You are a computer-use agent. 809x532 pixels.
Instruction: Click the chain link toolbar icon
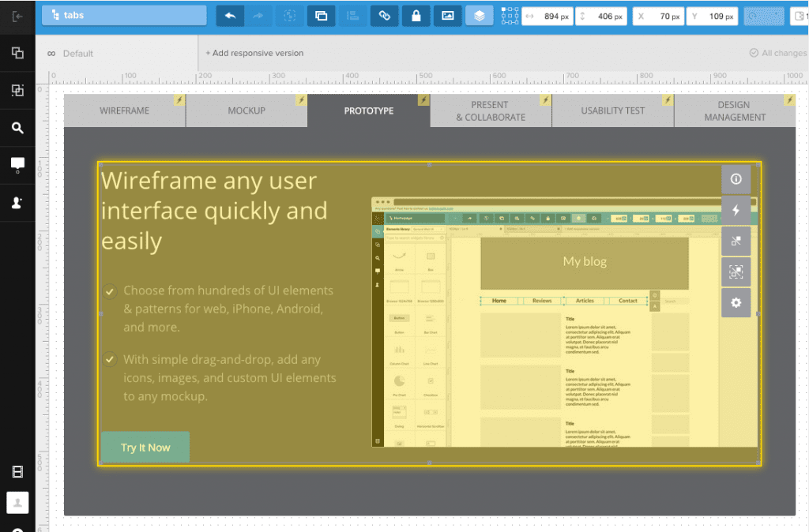click(x=385, y=16)
